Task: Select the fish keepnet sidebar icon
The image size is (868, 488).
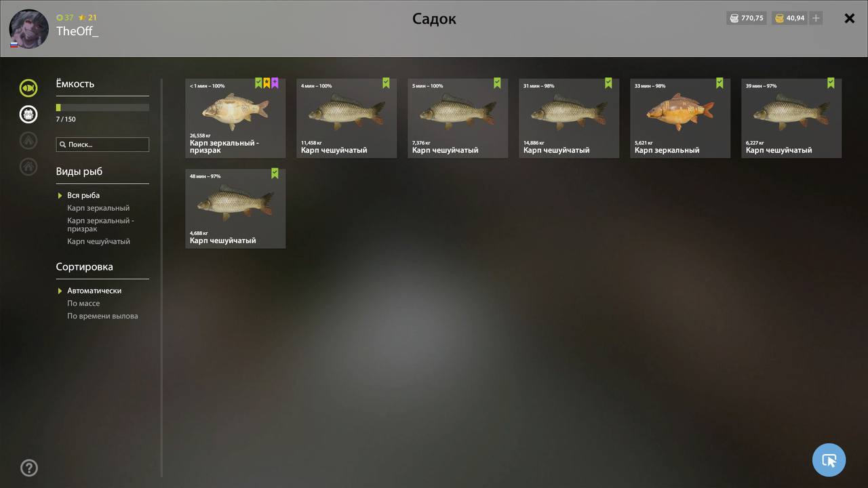Action: [28, 87]
